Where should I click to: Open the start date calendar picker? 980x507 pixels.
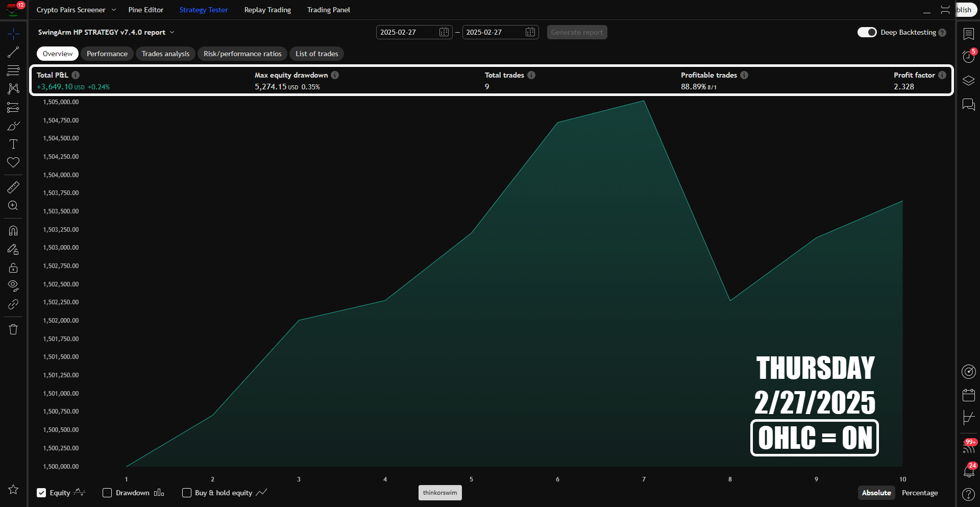tap(444, 32)
